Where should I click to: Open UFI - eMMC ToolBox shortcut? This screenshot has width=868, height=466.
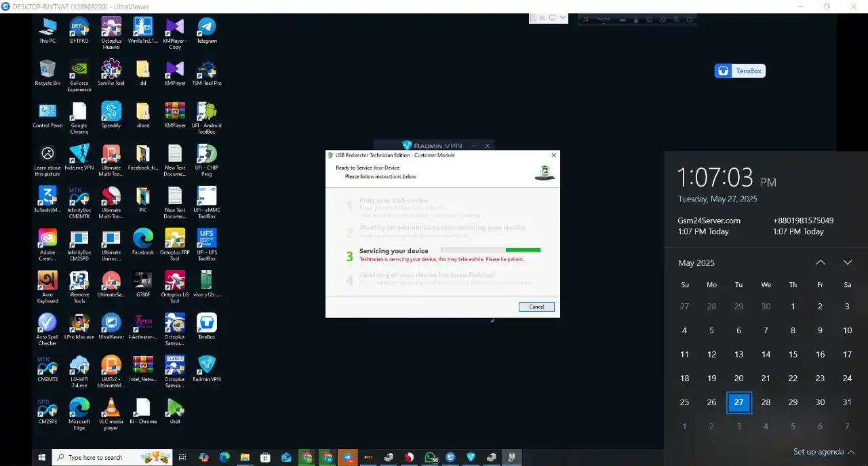pos(207,202)
